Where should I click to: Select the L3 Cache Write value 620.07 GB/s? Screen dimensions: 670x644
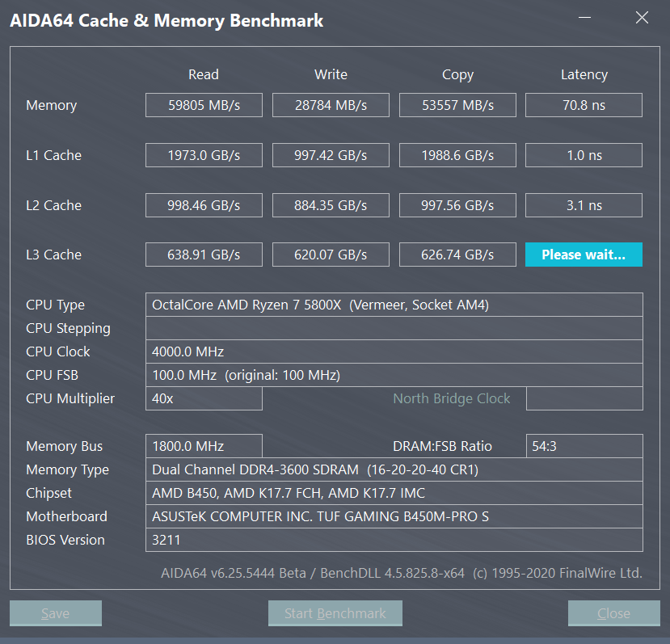click(x=331, y=255)
